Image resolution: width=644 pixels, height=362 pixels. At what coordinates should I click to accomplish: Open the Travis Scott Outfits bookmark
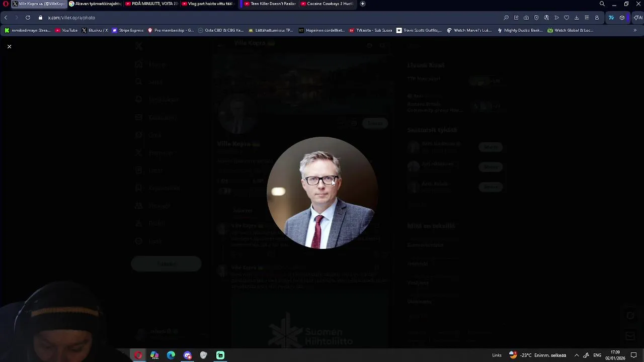point(419,30)
